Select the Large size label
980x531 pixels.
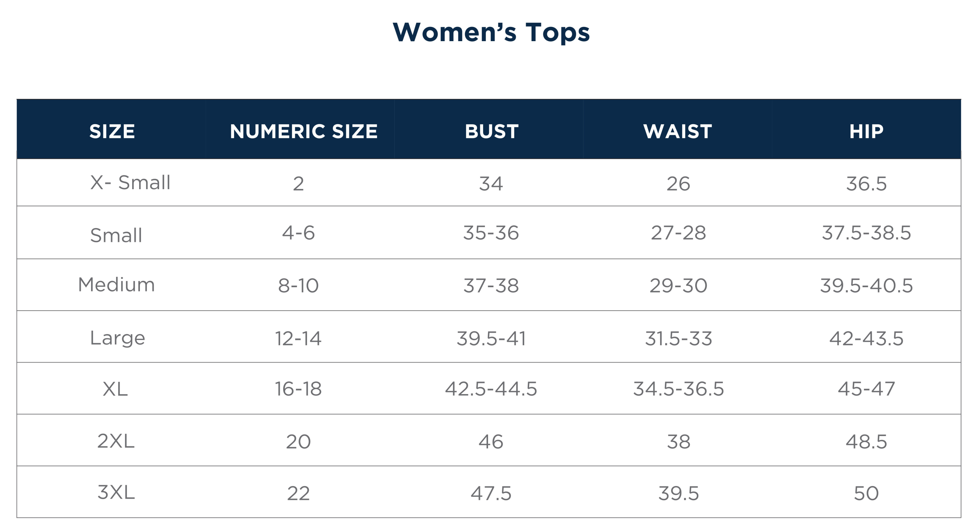[118, 338]
